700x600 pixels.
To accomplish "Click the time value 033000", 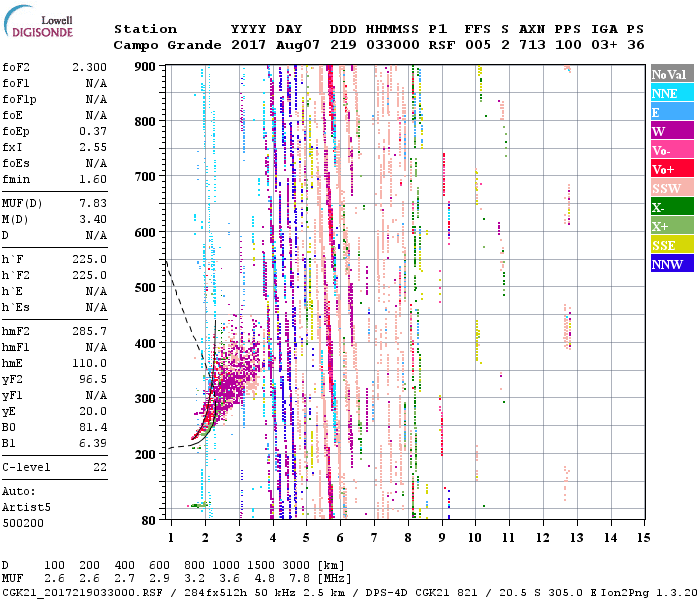I will 392,45.
